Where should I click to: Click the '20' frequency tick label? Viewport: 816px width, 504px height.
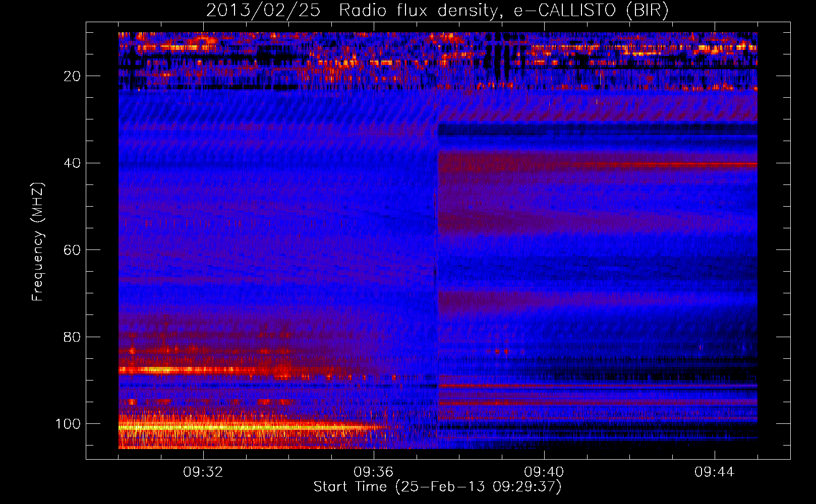[72, 76]
